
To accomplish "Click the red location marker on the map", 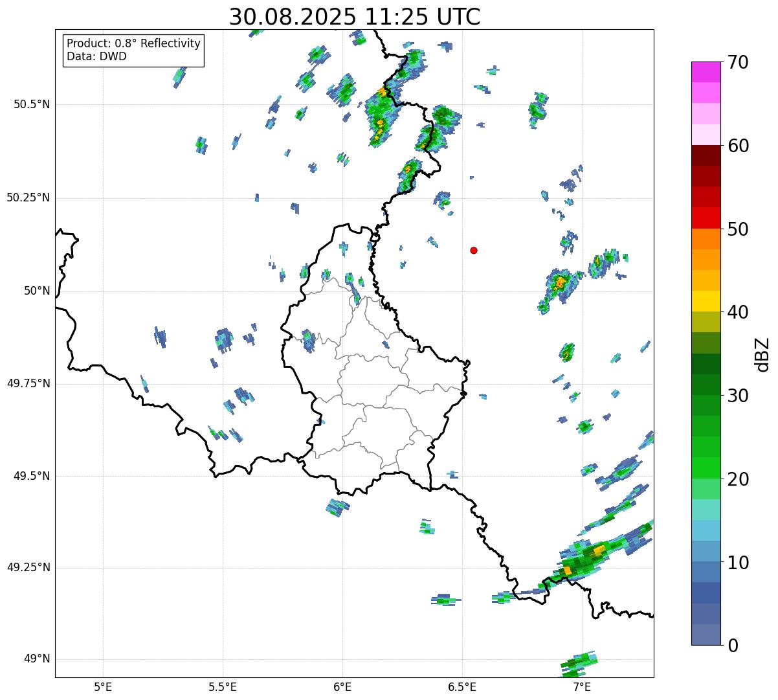I will coord(474,251).
